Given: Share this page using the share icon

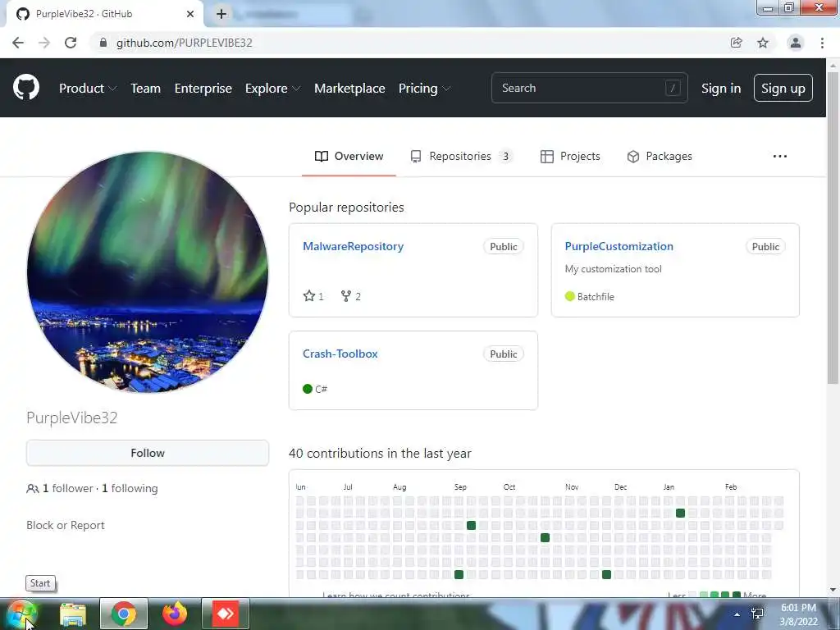Looking at the screenshot, I should tap(736, 43).
